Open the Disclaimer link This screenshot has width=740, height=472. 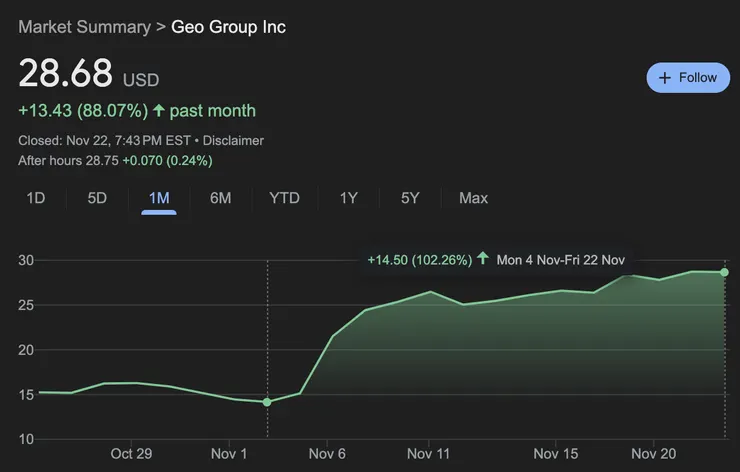233,141
